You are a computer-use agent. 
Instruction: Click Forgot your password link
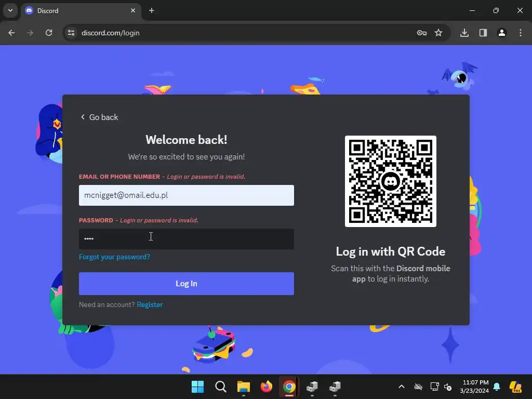[114, 257]
